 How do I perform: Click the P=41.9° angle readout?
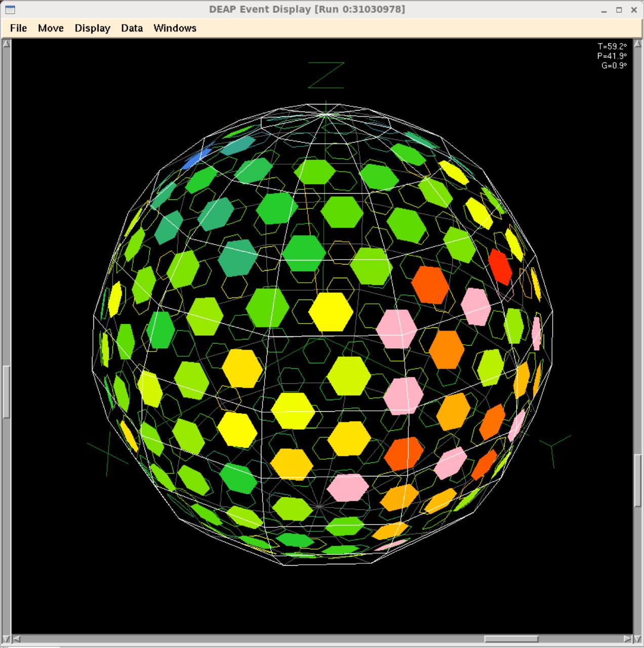tap(612, 56)
